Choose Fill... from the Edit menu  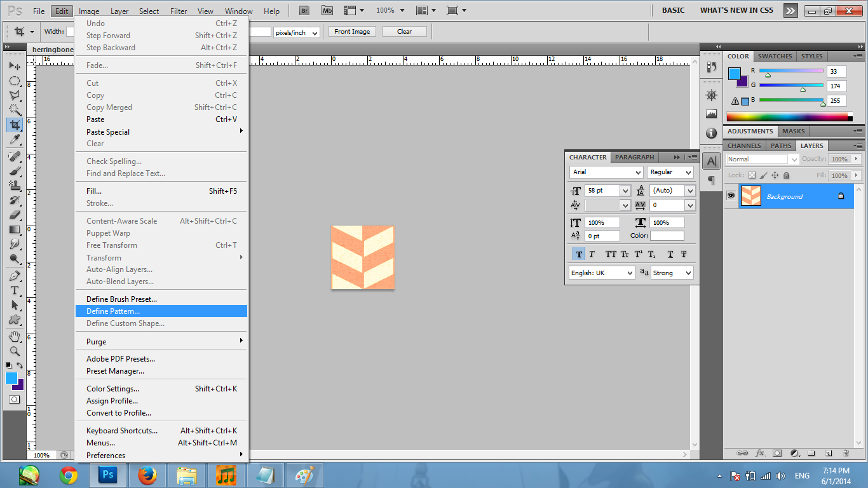tap(161, 191)
